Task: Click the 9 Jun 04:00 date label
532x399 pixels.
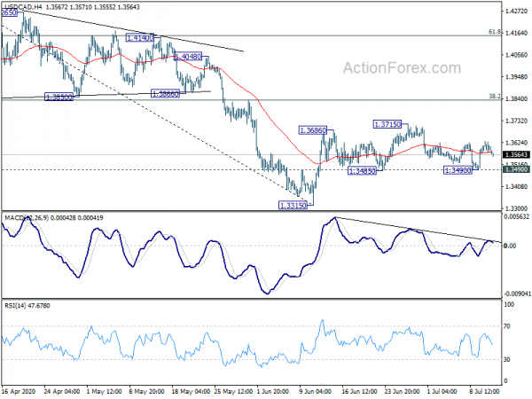Action: pos(316,391)
